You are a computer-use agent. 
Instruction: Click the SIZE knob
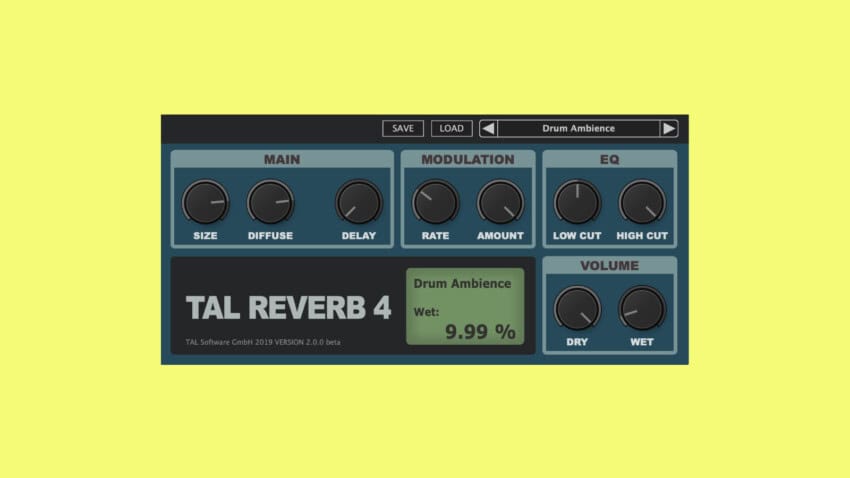[205, 202]
